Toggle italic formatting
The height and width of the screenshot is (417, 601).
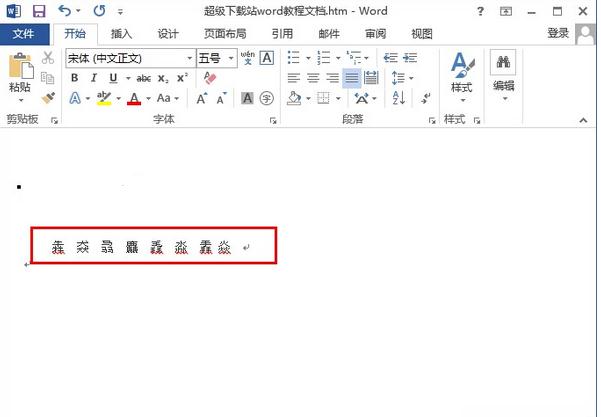pos(94,78)
